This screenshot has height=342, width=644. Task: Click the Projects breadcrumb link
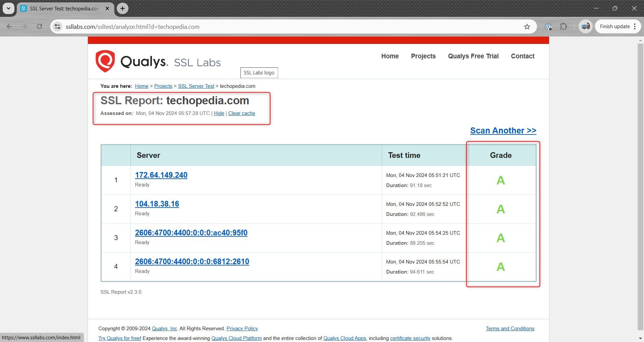[x=163, y=86]
